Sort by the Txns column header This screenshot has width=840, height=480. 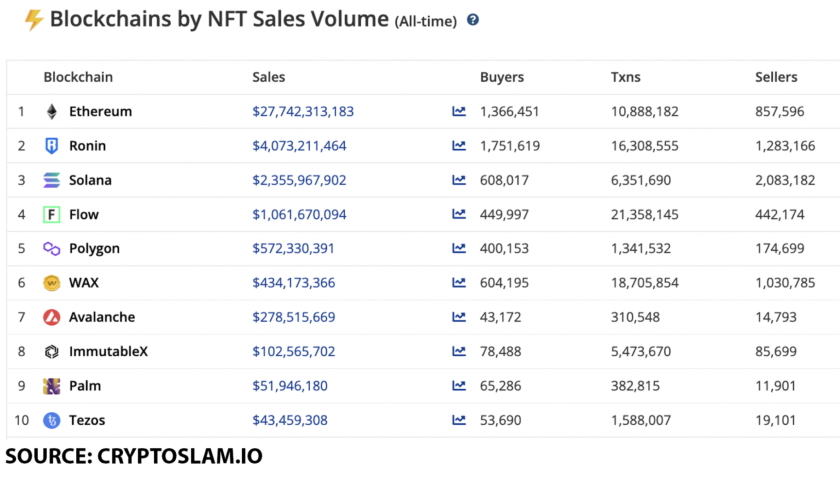[626, 77]
